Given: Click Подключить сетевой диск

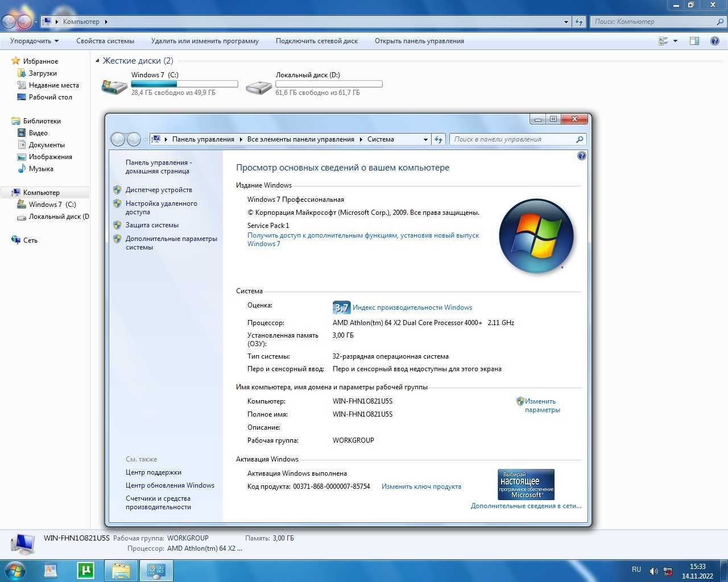Looking at the screenshot, I should tap(317, 41).
